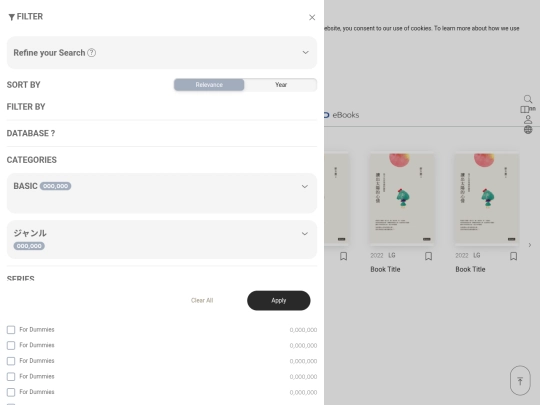Expand the ジャンル category chevron
Image resolution: width=540 pixels, height=405 pixels.
305,233
